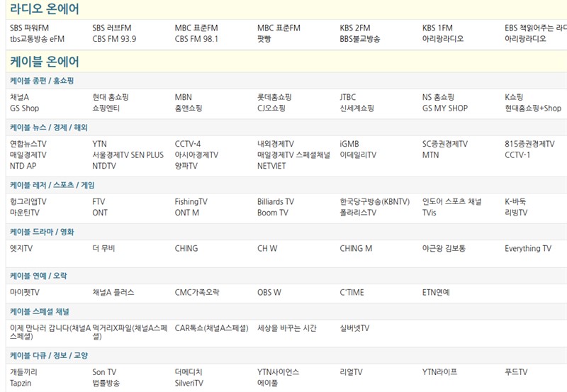The image size is (567, 392).
Task: Select 양파TV channel
Action: coord(186,166)
